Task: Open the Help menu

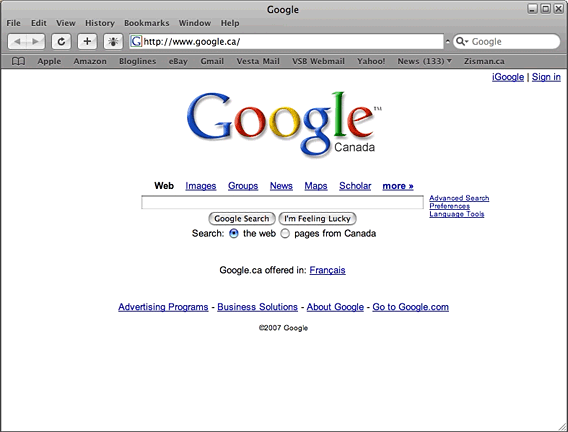Action: coord(230,23)
